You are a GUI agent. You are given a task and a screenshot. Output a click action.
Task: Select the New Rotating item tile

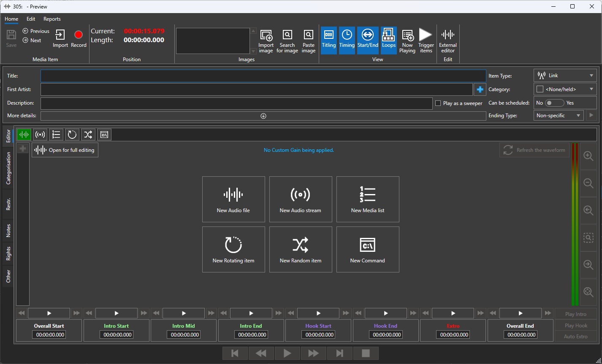pyautogui.click(x=233, y=249)
